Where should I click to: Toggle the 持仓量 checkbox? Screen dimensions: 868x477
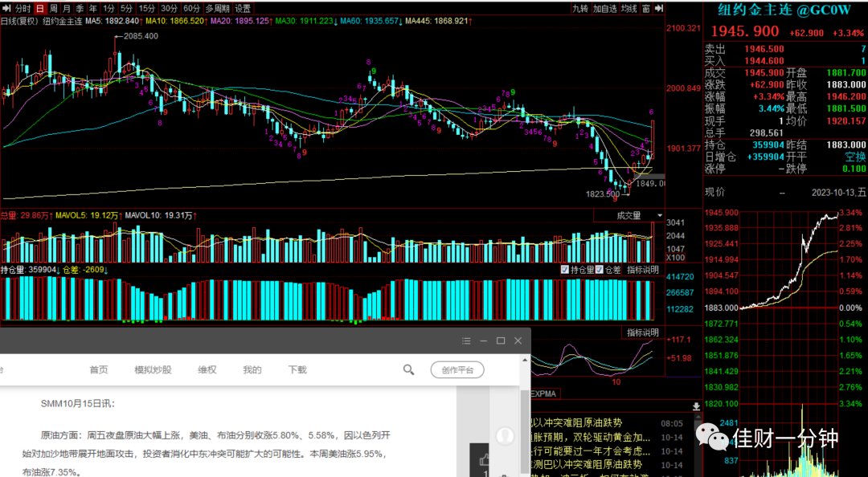tap(565, 270)
